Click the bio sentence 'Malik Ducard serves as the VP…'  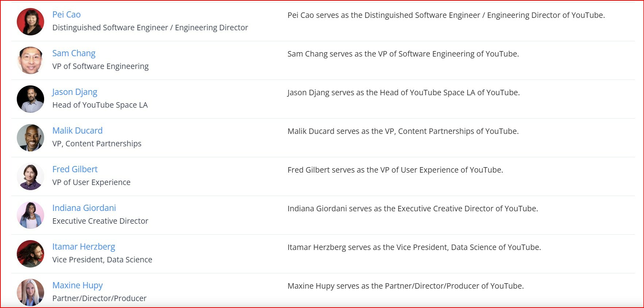pyautogui.click(x=403, y=131)
